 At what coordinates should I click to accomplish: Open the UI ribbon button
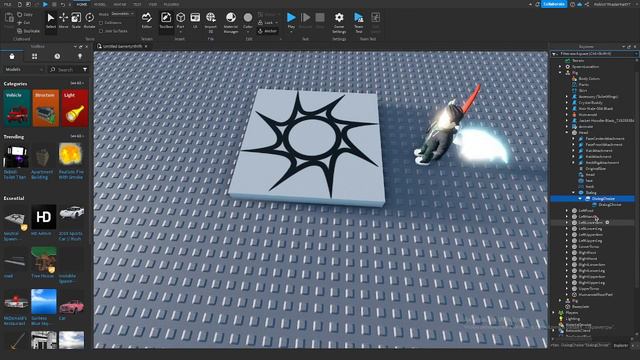coord(195,20)
